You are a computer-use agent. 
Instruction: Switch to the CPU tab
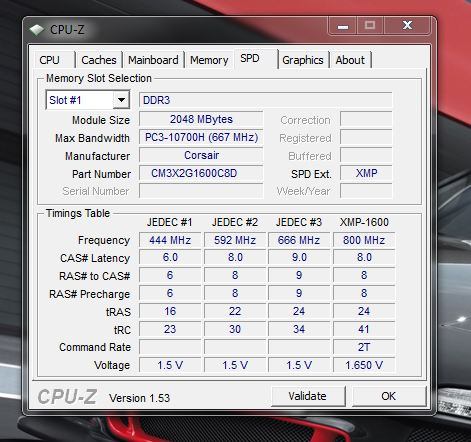click(x=49, y=60)
